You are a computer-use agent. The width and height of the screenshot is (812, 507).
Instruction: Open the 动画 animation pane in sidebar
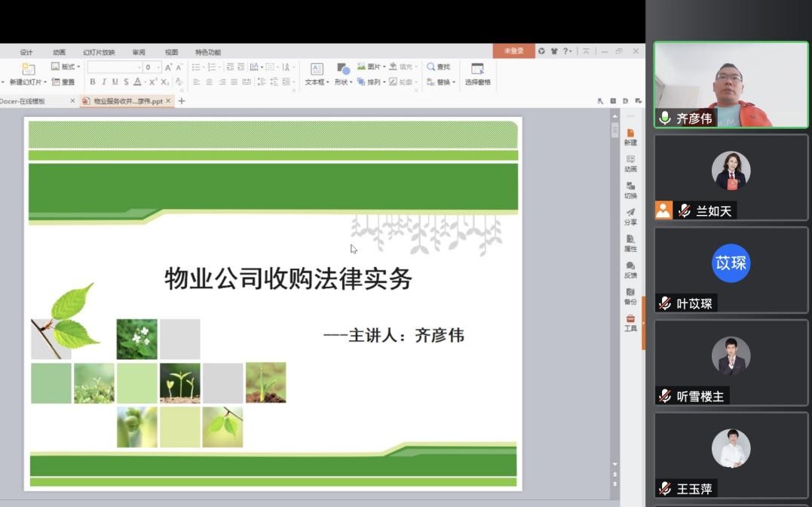point(630,163)
